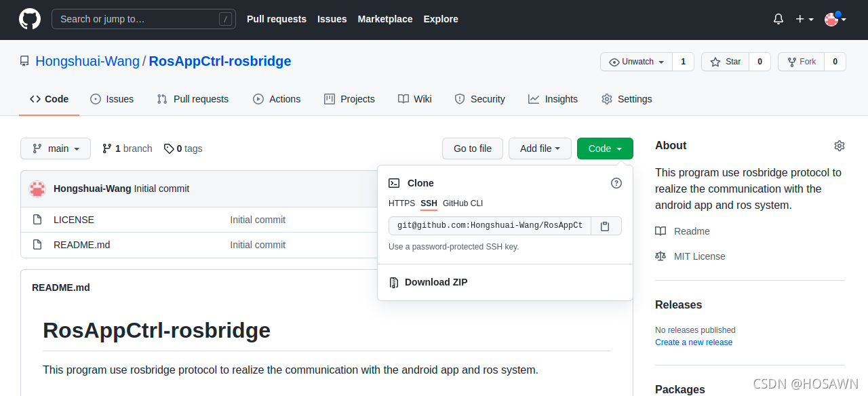Click the SSH clone URL field
Screen dimensions: 868x396
(490, 226)
